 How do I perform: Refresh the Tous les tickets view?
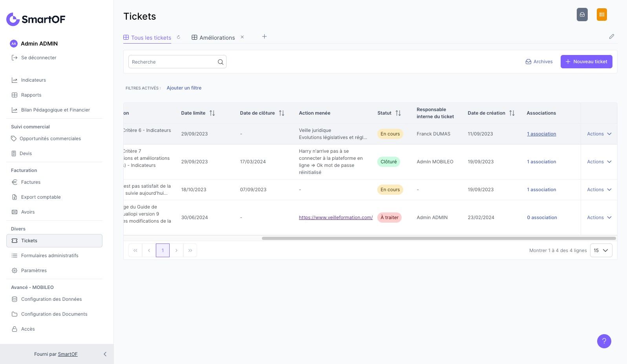(179, 37)
